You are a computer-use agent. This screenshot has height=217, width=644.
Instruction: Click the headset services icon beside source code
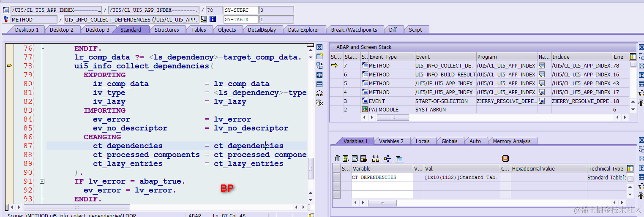tap(319, 93)
